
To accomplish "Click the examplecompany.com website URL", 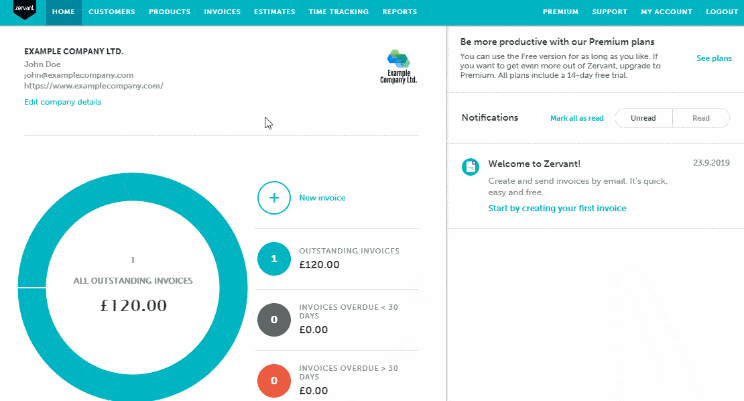I will pyautogui.click(x=94, y=86).
